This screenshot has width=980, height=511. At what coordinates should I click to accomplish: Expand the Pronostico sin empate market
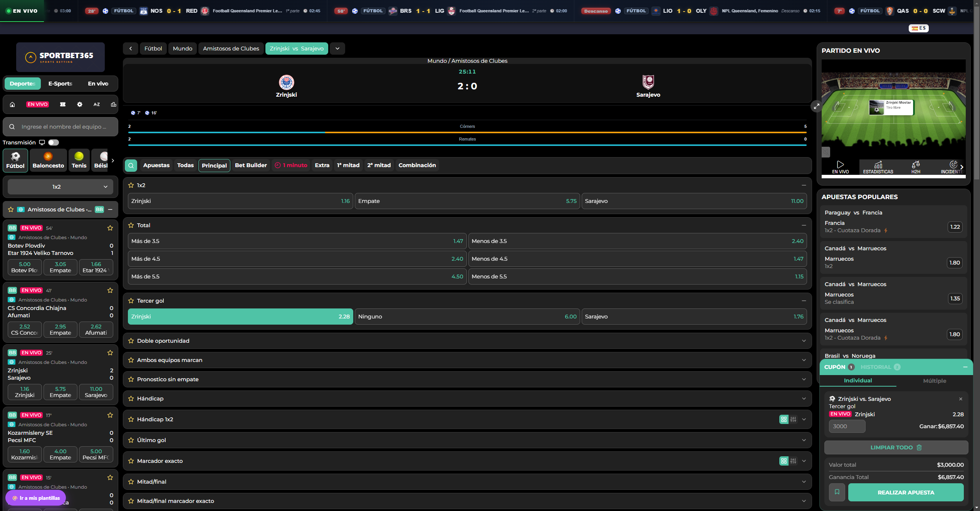coord(804,379)
